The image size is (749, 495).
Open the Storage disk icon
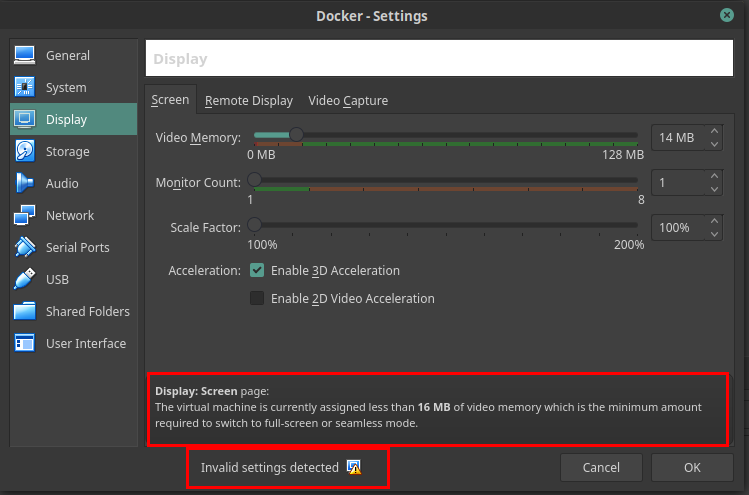click(24, 151)
